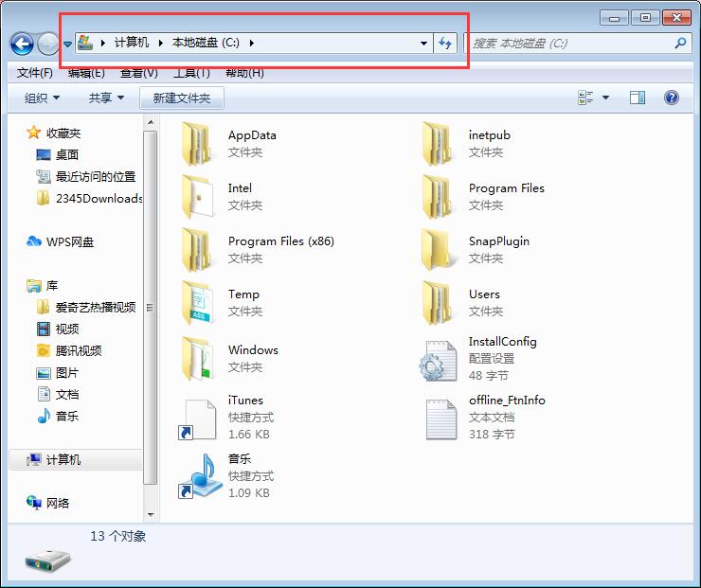Select 网络 in the navigation pane

(58, 503)
